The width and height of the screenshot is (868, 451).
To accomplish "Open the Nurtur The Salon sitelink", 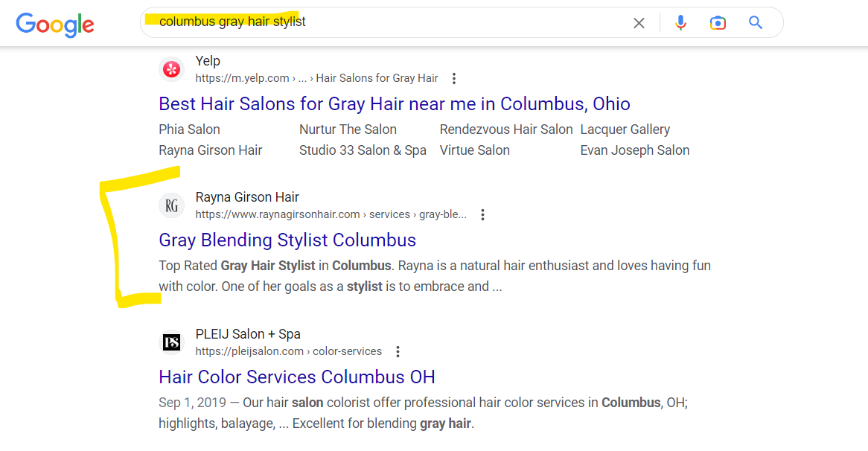I will 348,129.
